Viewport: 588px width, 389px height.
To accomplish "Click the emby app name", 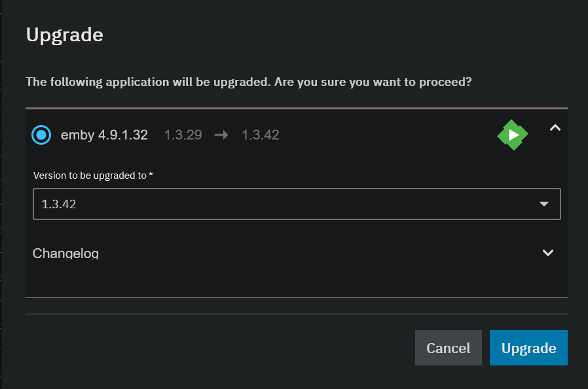I will click(77, 135).
